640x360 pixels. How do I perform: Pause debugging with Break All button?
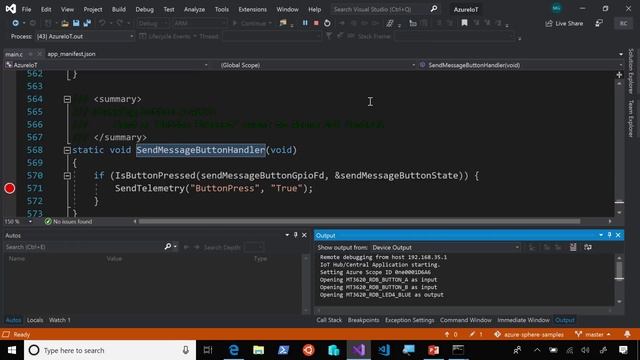click(x=305, y=23)
